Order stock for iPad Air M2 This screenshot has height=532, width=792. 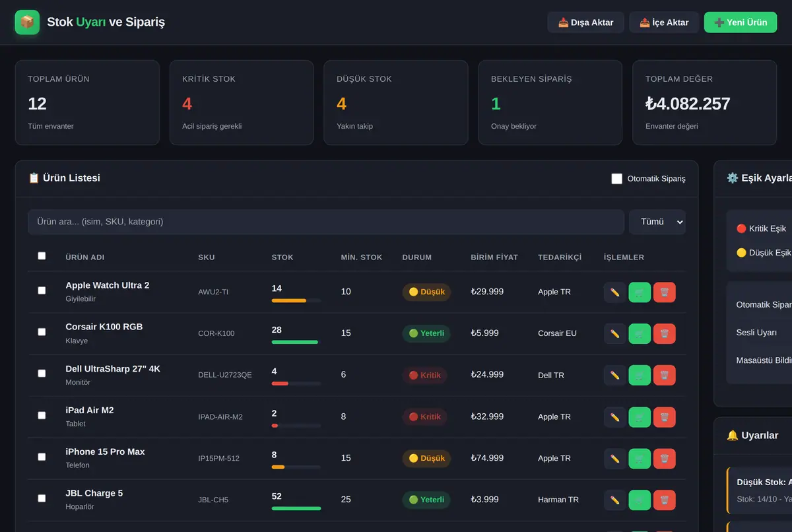[640, 416]
